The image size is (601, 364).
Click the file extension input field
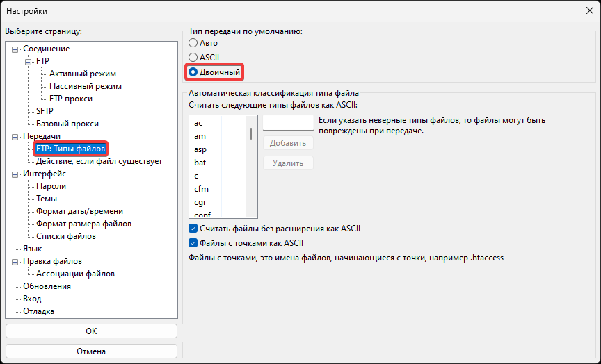[x=288, y=123]
